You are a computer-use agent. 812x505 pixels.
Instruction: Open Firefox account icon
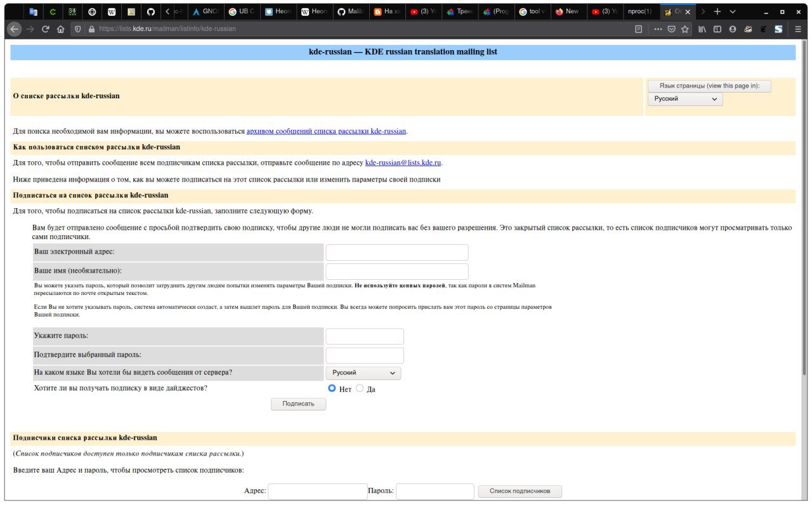[733, 29]
